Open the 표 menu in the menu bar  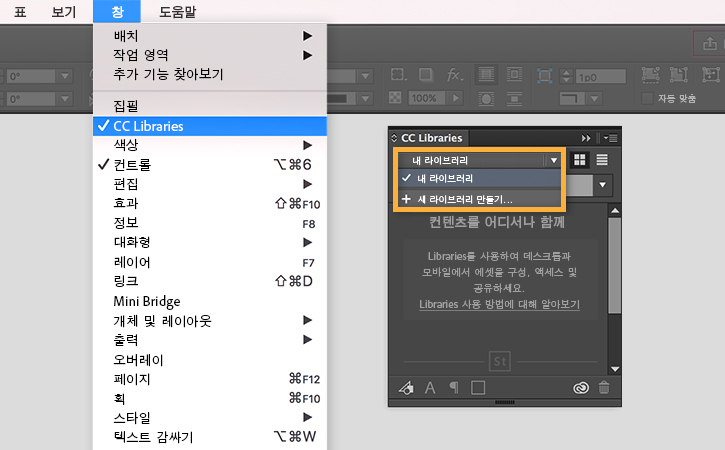point(20,12)
